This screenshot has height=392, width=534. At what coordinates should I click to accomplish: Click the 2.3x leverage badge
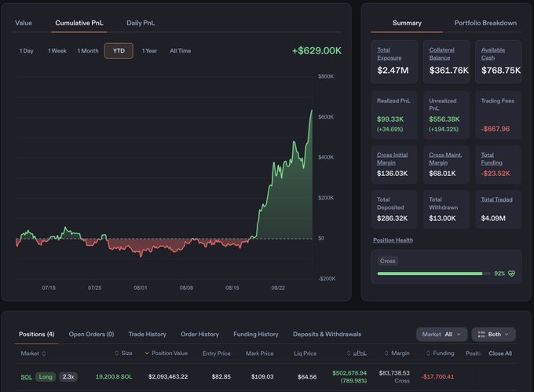click(x=68, y=376)
